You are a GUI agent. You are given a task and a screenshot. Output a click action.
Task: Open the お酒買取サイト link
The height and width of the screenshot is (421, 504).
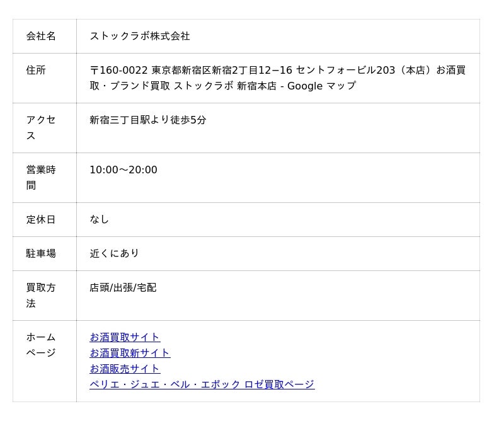point(125,337)
